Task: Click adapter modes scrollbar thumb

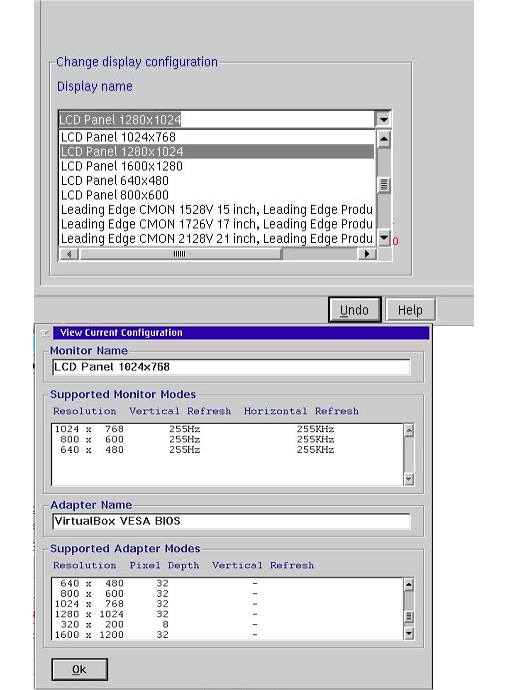Action: [x=409, y=617]
